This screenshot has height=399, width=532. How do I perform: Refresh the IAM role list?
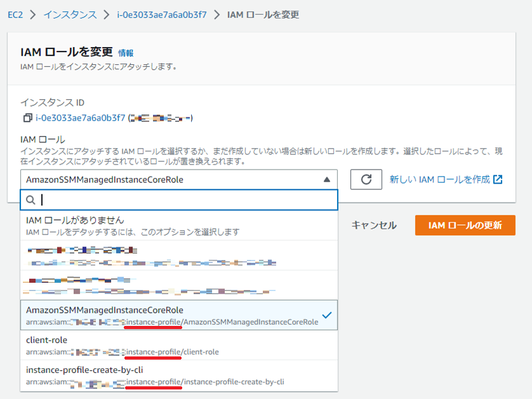click(x=366, y=179)
